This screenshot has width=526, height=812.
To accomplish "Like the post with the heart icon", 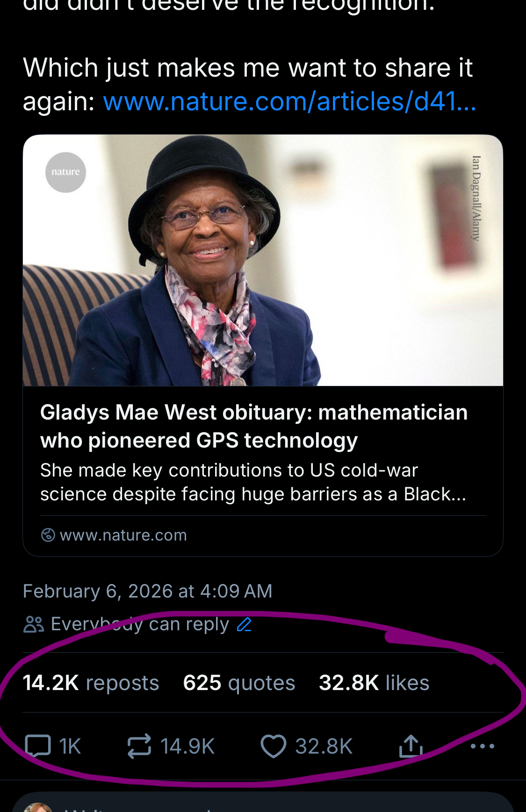I will pyautogui.click(x=274, y=746).
